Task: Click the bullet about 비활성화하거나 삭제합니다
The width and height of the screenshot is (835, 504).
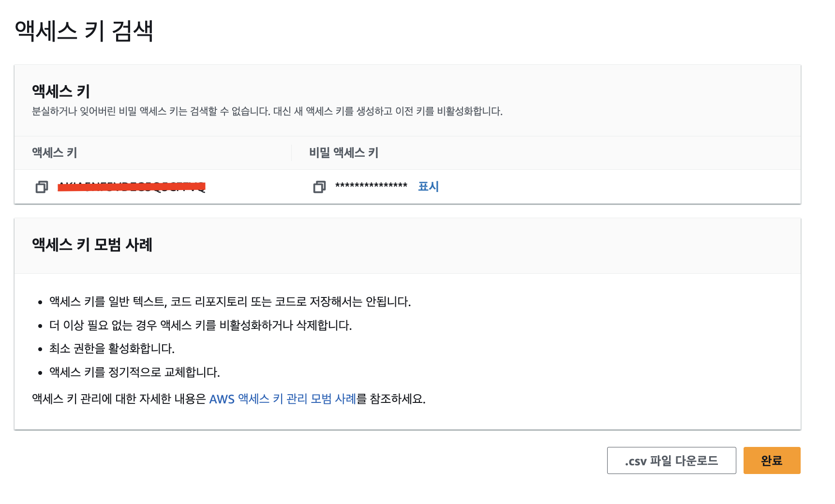Action: pyautogui.click(x=200, y=325)
